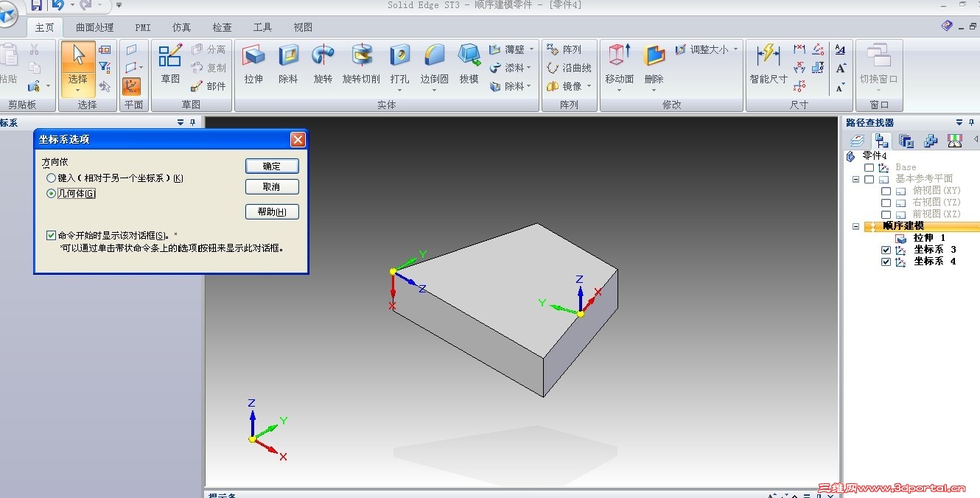Click the 阵列 (Pattern) tool

[564, 49]
